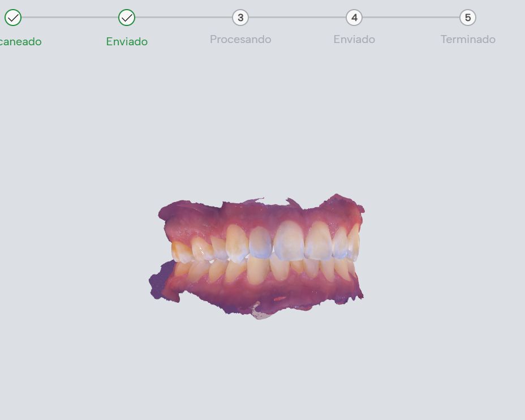The height and width of the screenshot is (420, 525).
Task: Select step 3 circle above Procesando
Action: coord(240,18)
